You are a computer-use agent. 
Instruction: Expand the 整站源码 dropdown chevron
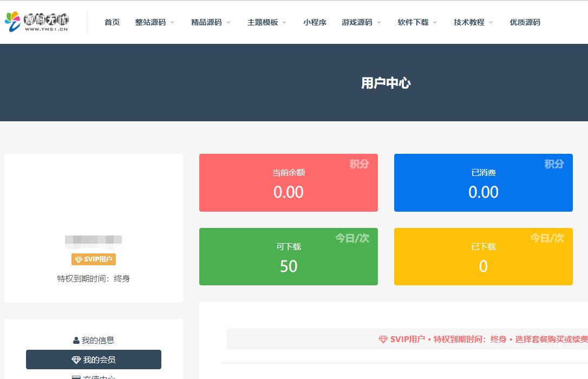(173, 23)
